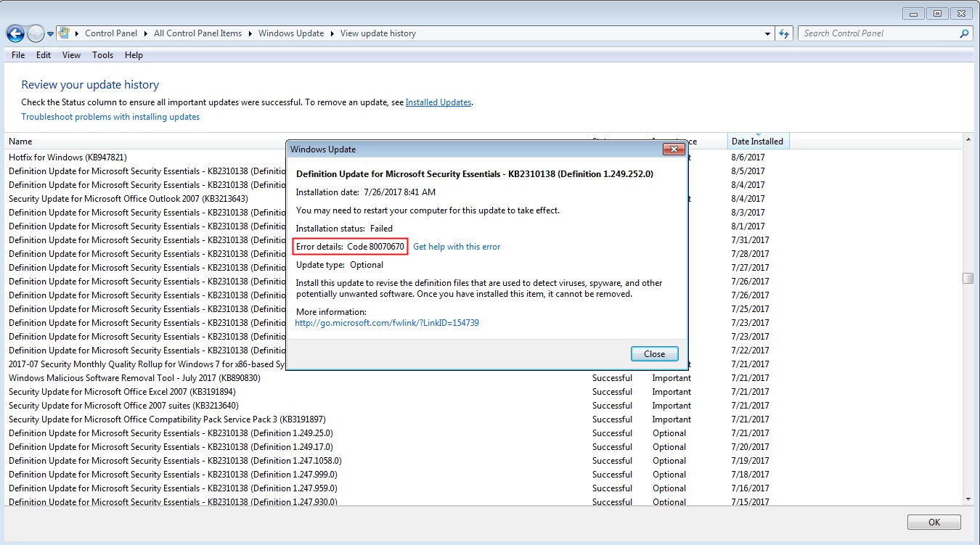Open the recent pages dropdown arrow
Screen dimensions: 980x545
[50, 33]
